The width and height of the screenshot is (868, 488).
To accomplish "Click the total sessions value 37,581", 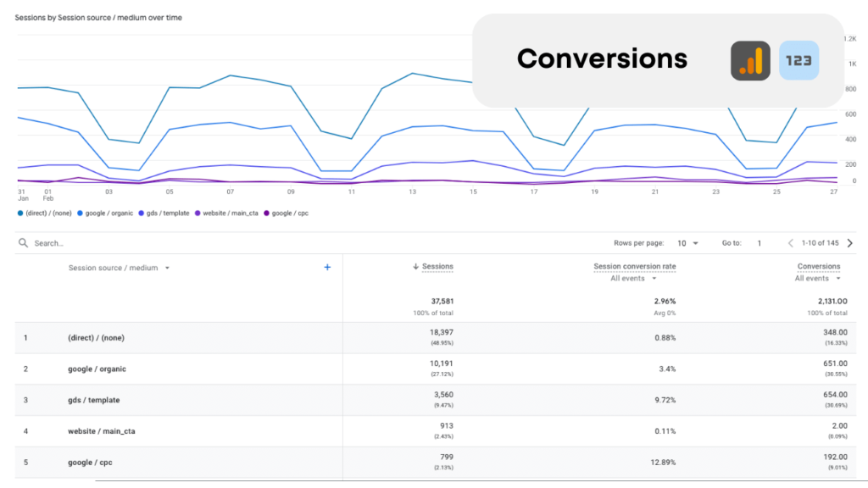I will pos(442,302).
